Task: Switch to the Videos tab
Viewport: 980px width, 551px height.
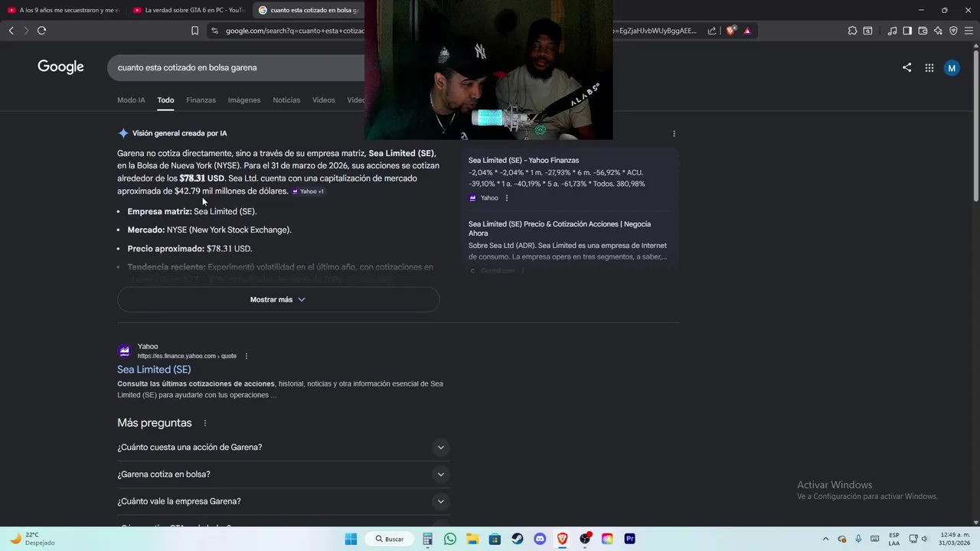Action: 323,100
